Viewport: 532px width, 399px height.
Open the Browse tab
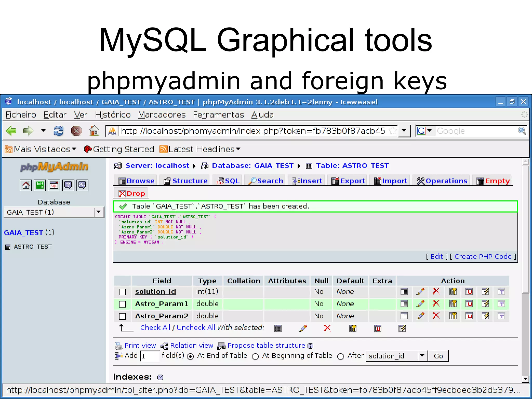click(x=136, y=181)
